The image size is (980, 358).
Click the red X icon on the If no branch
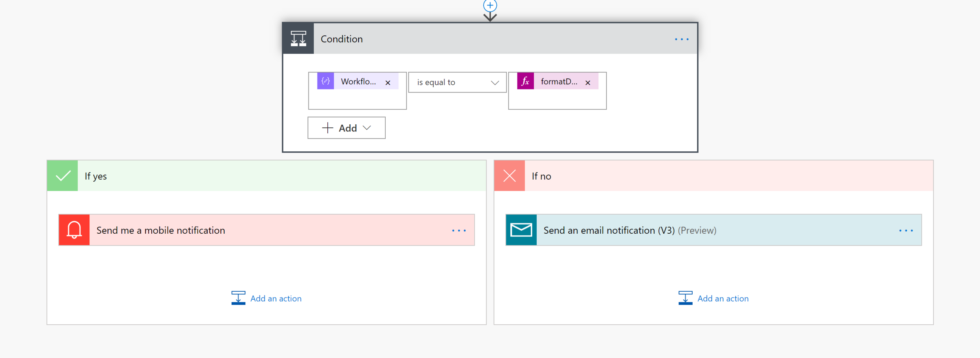[509, 176]
